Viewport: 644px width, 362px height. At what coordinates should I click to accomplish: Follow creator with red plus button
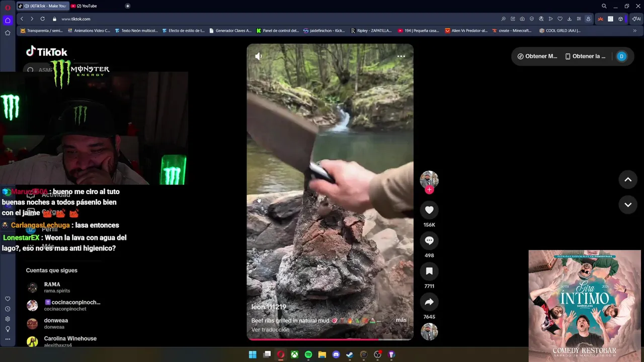(x=429, y=190)
